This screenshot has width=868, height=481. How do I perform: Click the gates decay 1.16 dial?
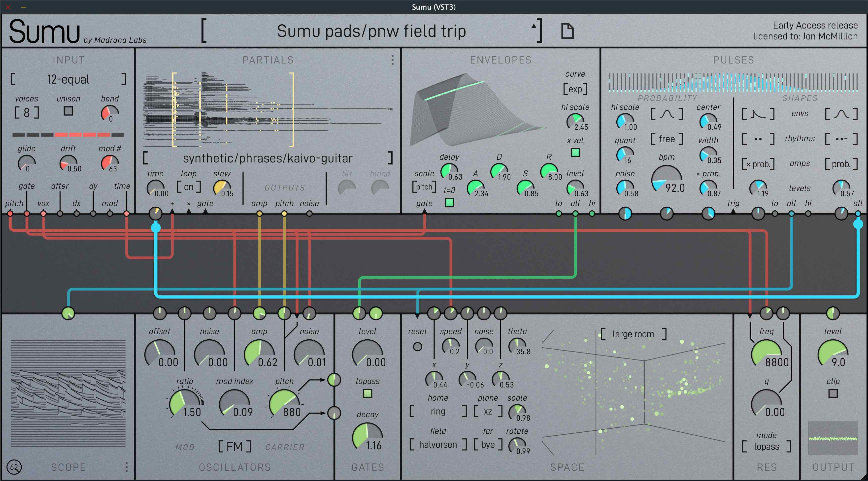click(x=367, y=438)
